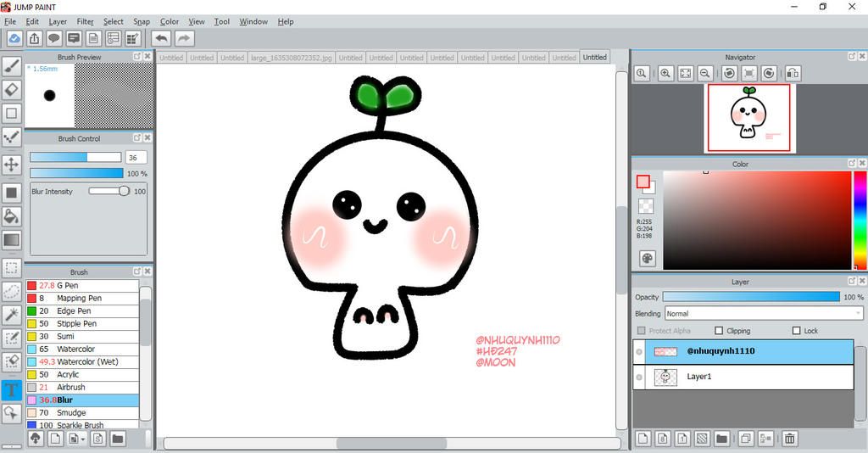This screenshot has width=868, height=453.
Task: Duplicate layer icon in Layer panel
Action: tap(746, 439)
